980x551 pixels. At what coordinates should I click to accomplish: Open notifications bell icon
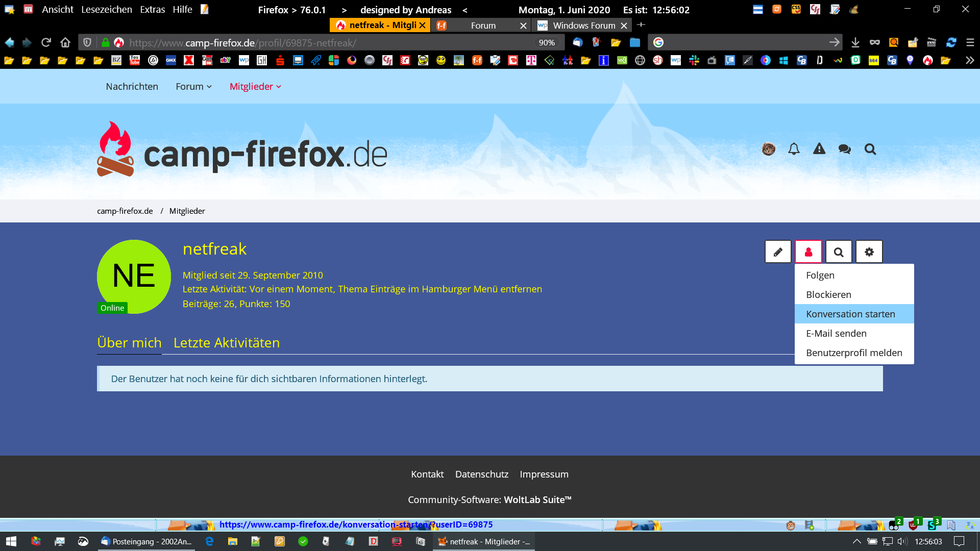(x=794, y=149)
